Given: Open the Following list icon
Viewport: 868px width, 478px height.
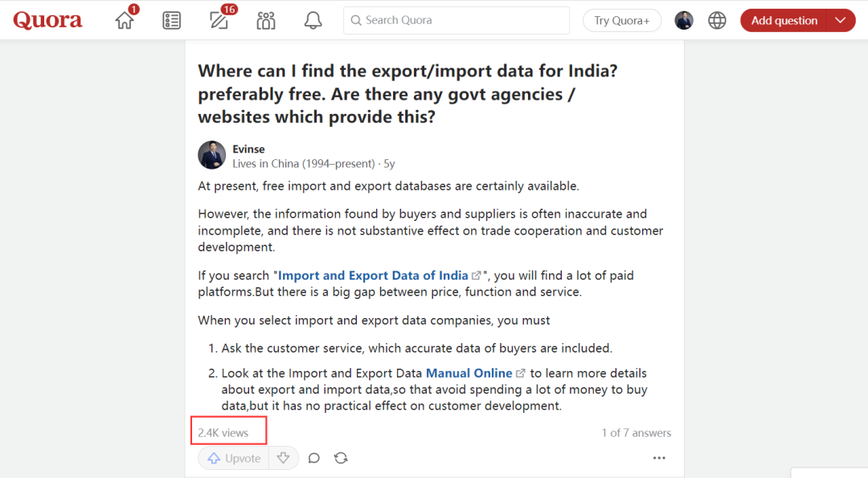Looking at the screenshot, I should [x=171, y=20].
